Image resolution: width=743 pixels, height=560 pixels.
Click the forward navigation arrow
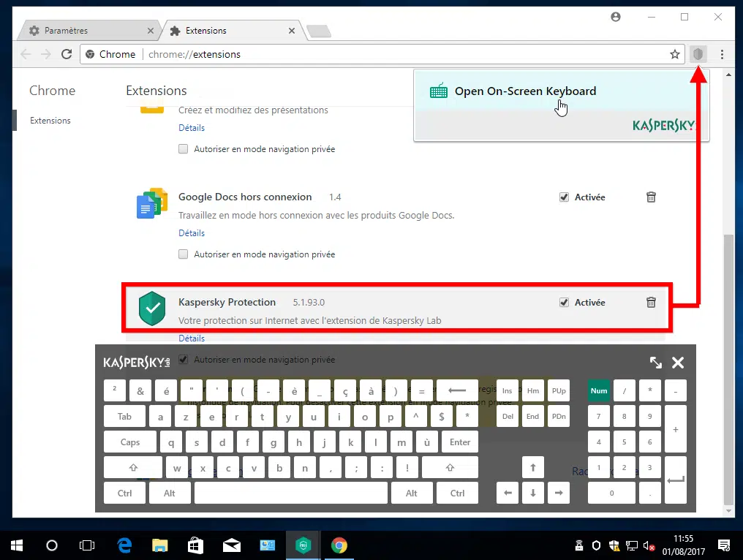click(x=46, y=54)
